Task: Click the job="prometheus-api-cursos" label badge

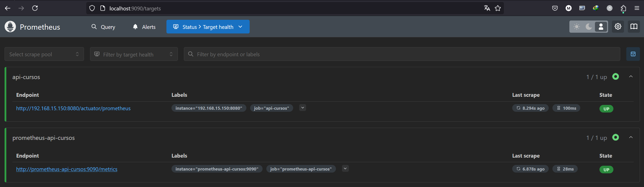Action: (x=301, y=169)
